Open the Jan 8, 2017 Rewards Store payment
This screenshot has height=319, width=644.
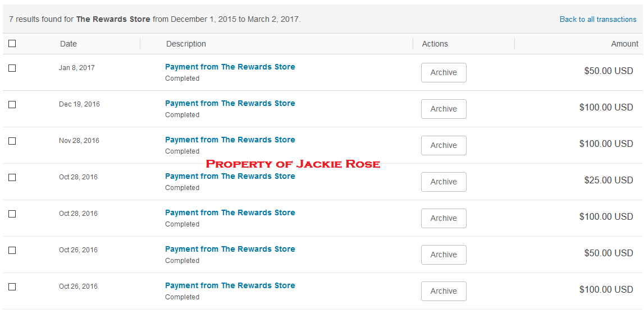click(x=230, y=67)
